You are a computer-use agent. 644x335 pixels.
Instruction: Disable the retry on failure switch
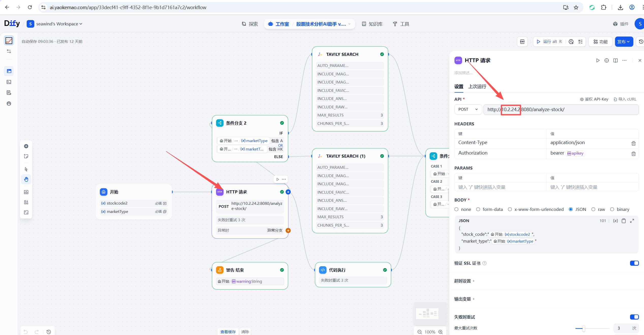pyautogui.click(x=634, y=317)
